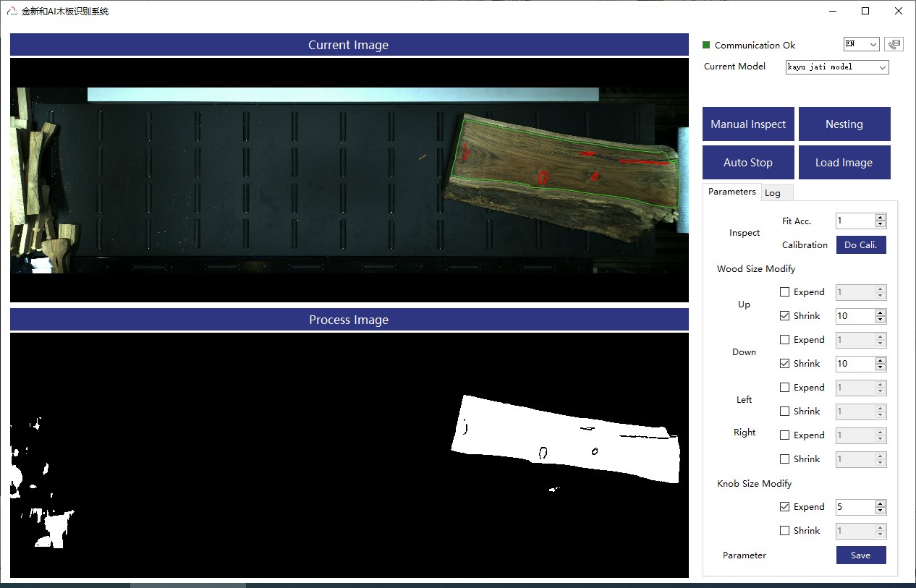The height and width of the screenshot is (588, 916).
Task: Uncheck the Up Shrink checkbox
Action: (784, 316)
